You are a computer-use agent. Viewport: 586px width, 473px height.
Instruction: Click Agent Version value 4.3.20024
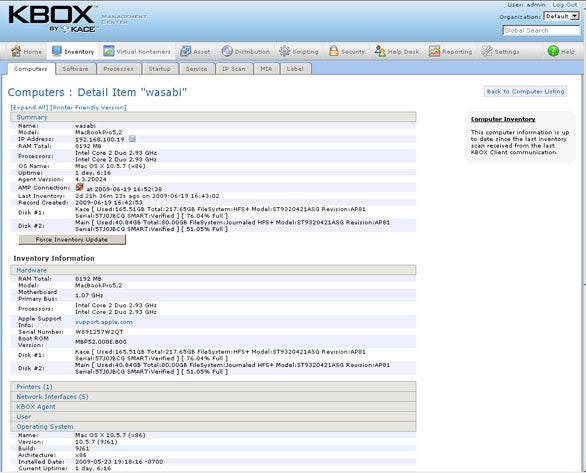(91, 179)
